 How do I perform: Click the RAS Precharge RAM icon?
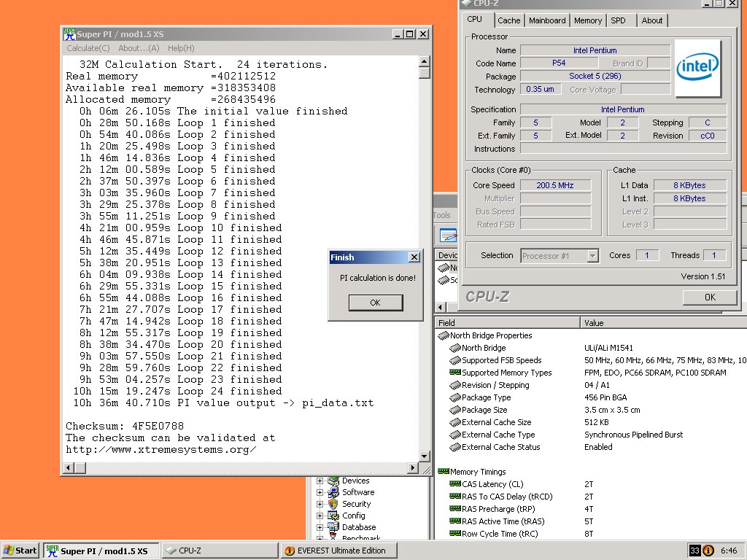tap(455, 508)
